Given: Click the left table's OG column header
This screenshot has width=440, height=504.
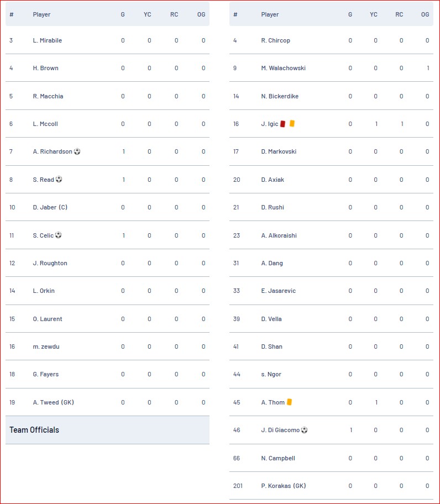Looking at the screenshot, I should 201,14.
